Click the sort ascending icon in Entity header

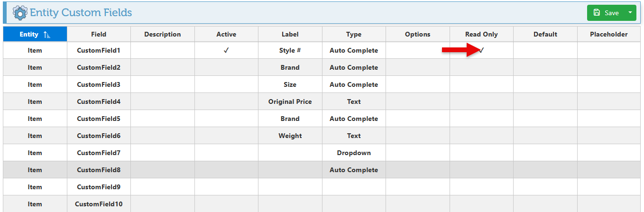tap(47, 34)
